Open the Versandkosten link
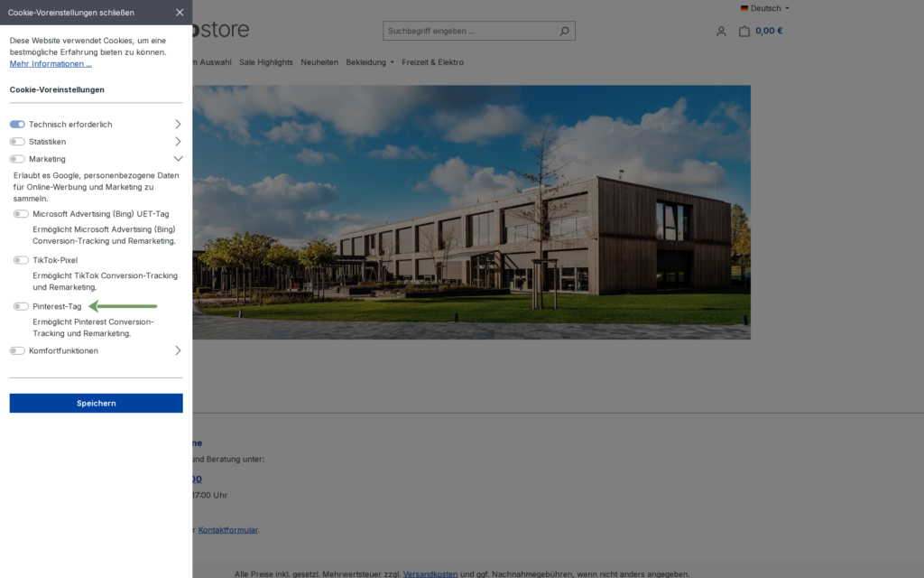Viewport: 924px width, 578px height. coord(430,573)
